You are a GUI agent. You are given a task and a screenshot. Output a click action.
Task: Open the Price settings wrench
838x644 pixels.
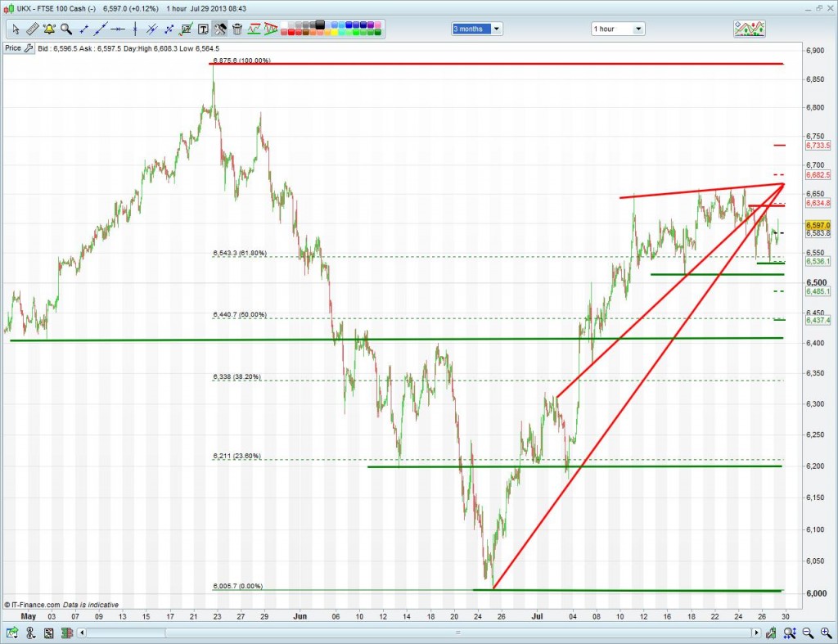point(30,48)
